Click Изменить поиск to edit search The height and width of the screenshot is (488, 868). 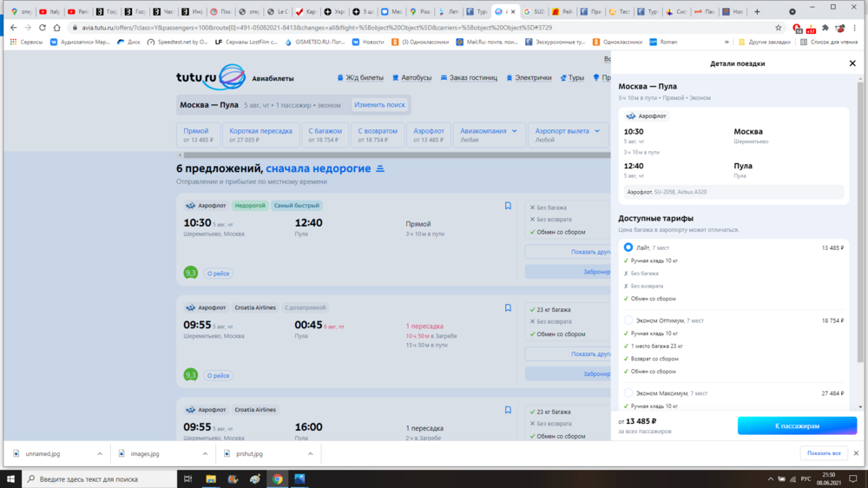379,105
